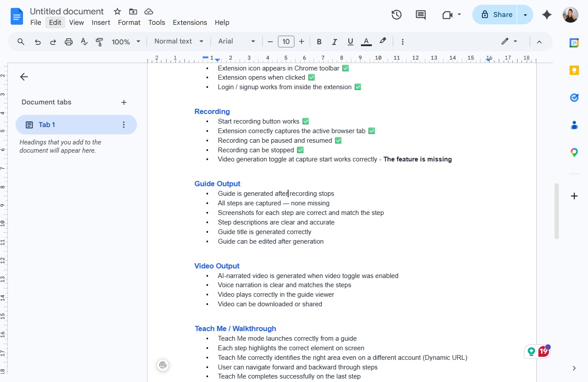Toggle underline formatting
This screenshot has width=588, height=382.
click(350, 42)
